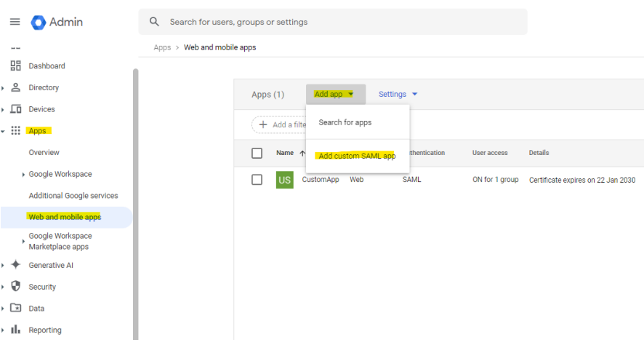Open Additional Google services

pyautogui.click(x=73, y=195)
